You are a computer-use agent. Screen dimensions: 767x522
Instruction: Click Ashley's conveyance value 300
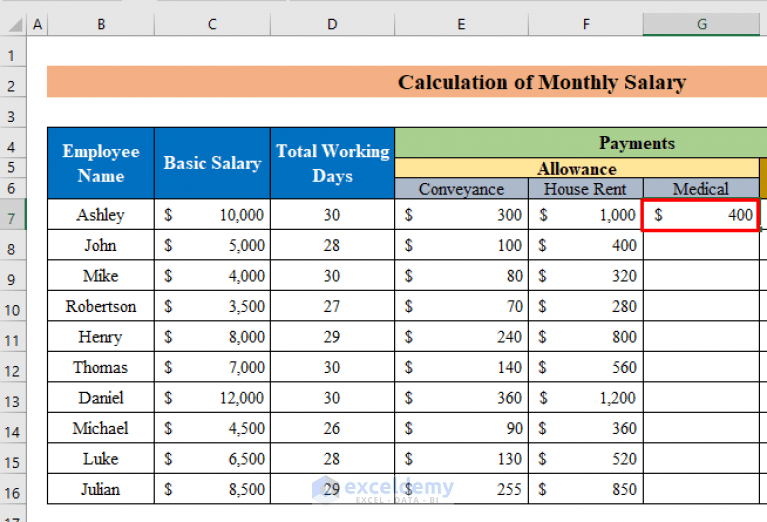[x=461, y=214]
